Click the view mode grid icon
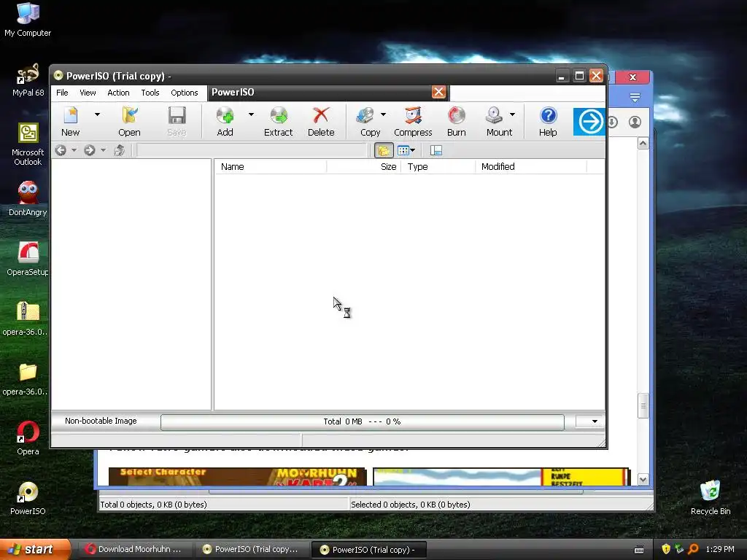Screen dimensions: 747x560 click(x=403, y=150)
